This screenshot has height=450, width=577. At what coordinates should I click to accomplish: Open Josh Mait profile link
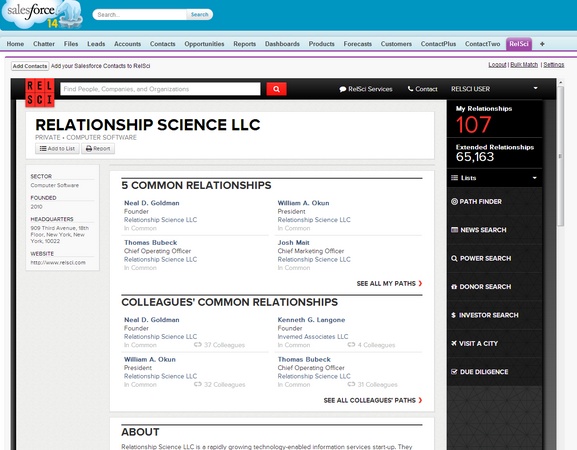[293, 242]
